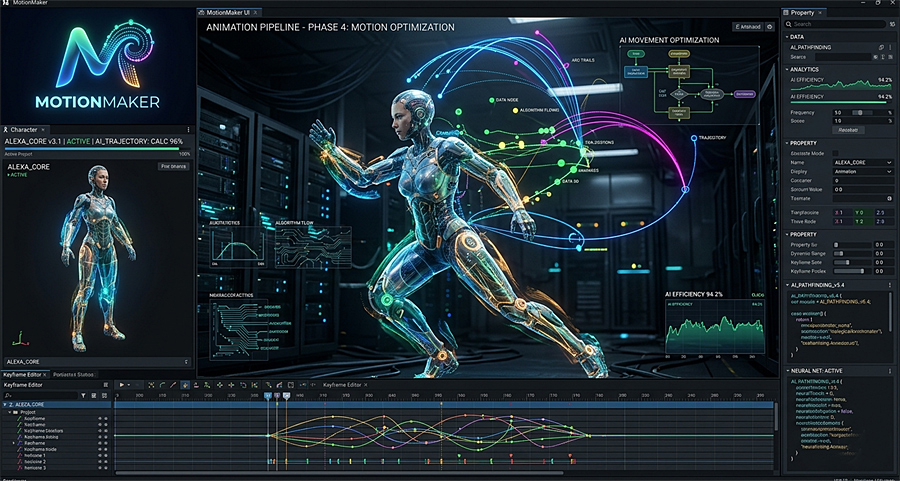Click the filter funnel icon beside keyframe search

coord(84,395)
